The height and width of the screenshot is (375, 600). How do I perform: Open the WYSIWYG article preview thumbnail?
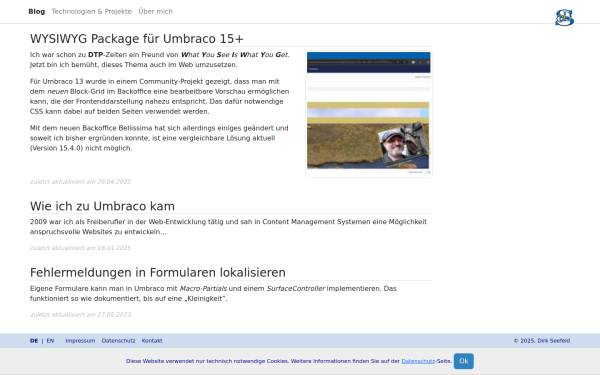click(369, 114)
